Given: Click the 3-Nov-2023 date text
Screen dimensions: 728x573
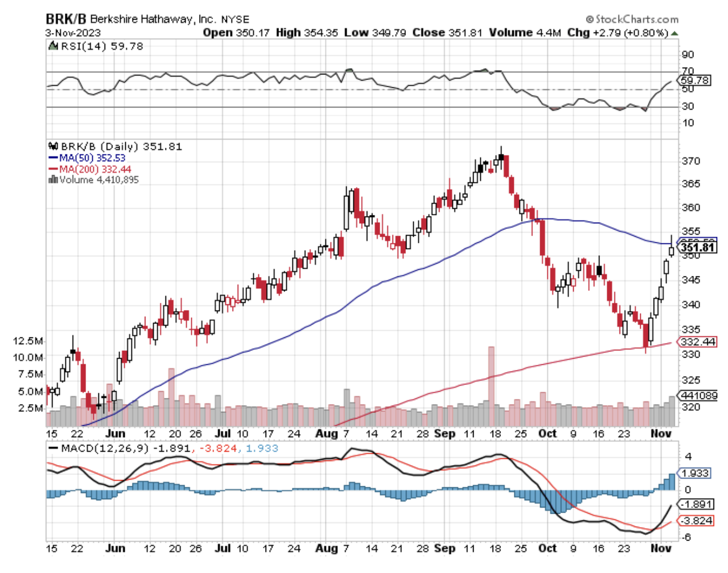Looking at the screenshot, I should [x=73, y=33].
